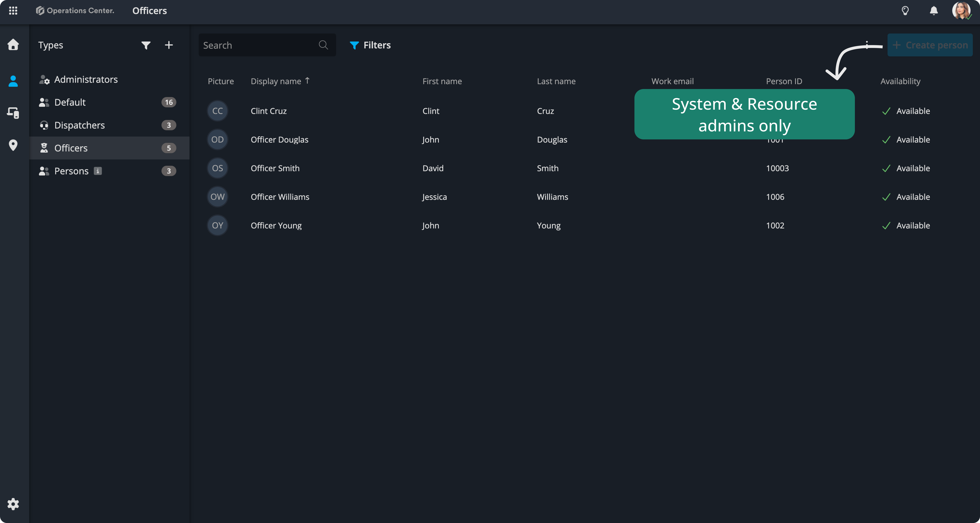Click the lightbulb tips icon
The image size is (980, 523).
(905, 11)
